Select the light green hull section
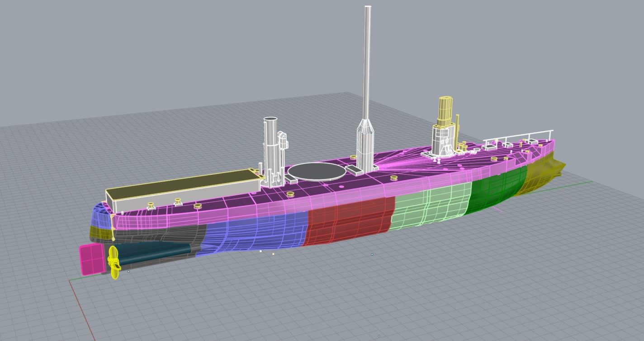Viewport: 644px width, 341px height. point(430,208)
